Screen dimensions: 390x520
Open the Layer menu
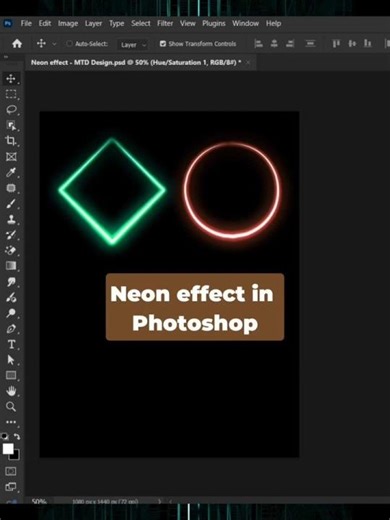point(93,23)
